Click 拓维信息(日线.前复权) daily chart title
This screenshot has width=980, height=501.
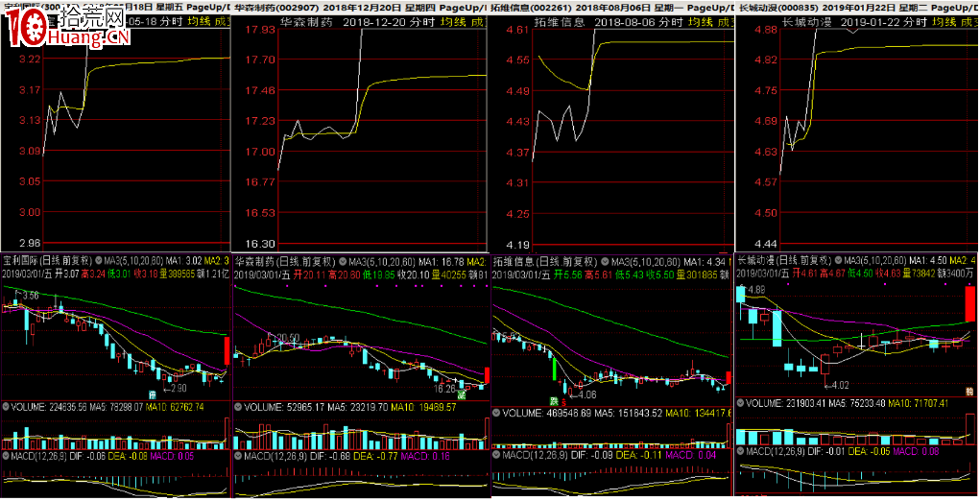(545, 262)
